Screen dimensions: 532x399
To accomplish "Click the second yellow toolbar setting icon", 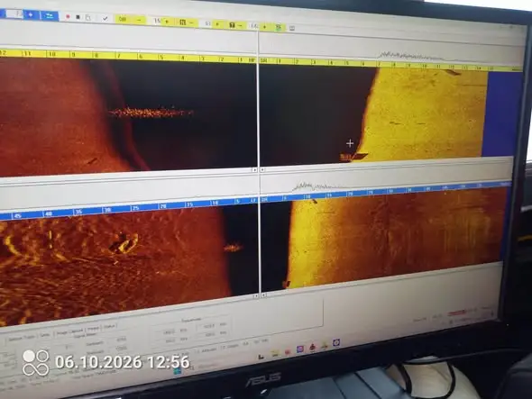I will [x=182, y=22].
